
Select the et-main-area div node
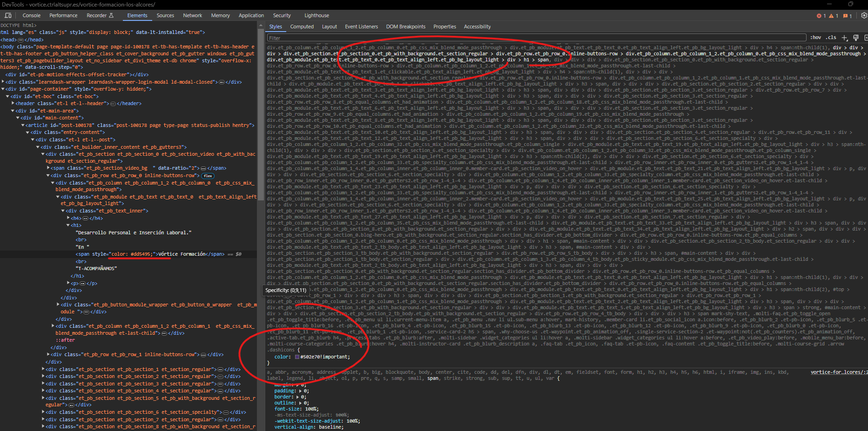(47, 111)
